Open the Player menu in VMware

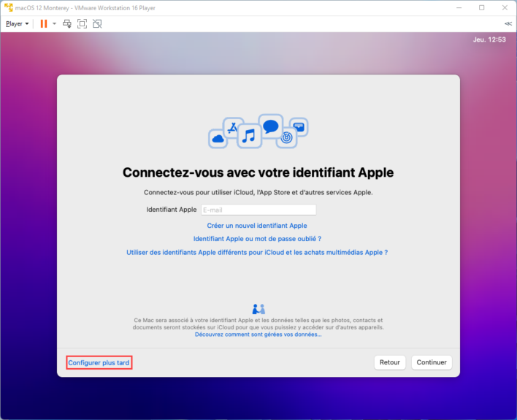[x=17, y=24]
